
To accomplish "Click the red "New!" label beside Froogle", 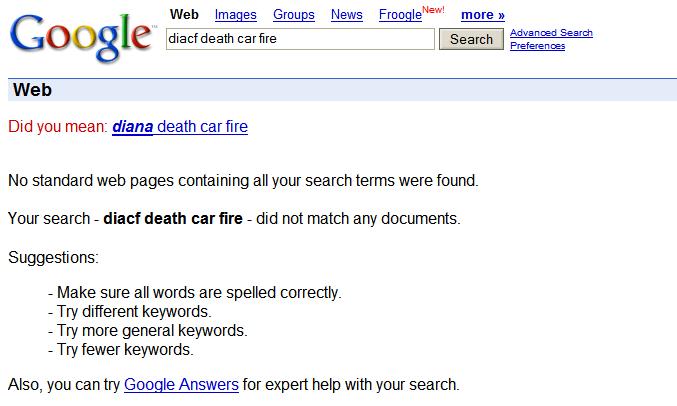I will (x=433, y=10).
